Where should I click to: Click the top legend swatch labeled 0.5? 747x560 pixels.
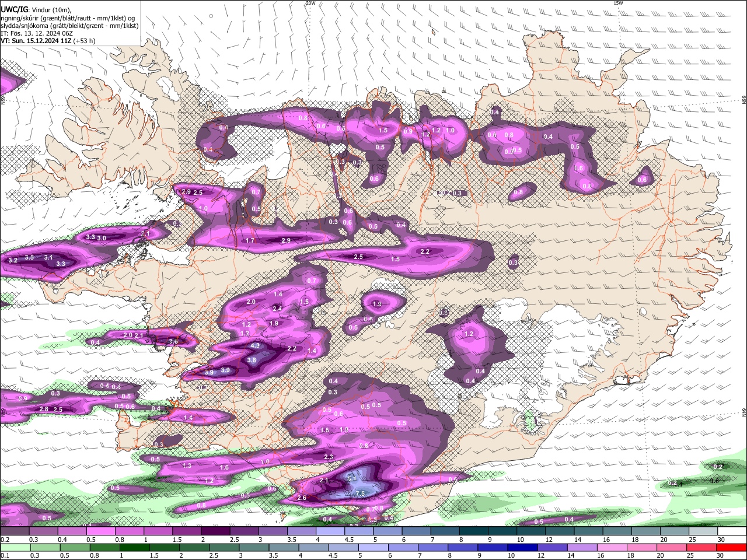coord(100,531)
